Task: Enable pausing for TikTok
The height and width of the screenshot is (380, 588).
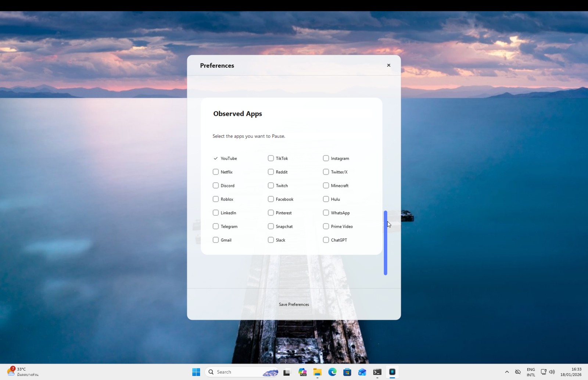Action: pyautogui.click(x=271, y=158)
